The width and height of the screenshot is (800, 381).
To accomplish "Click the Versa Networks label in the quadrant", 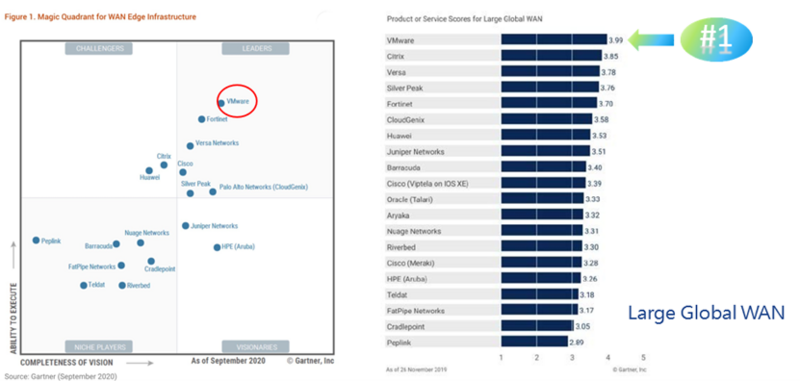I will (x=217, y=143).
